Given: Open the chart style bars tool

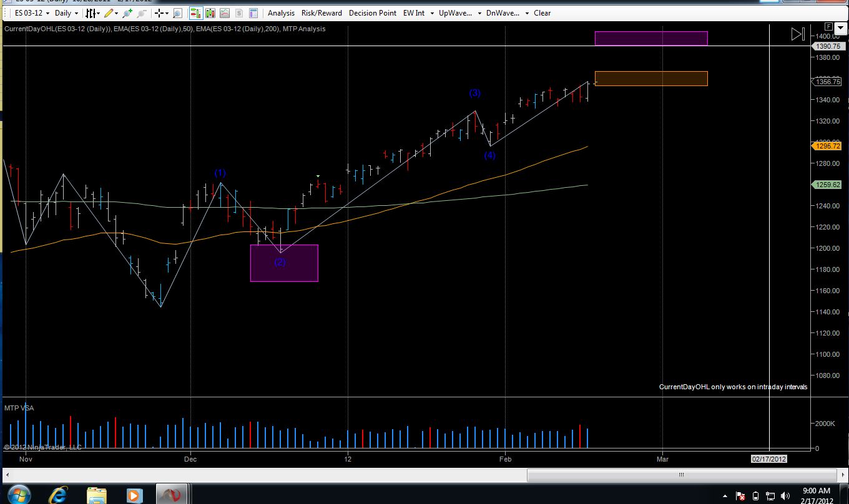Looking at the screenshot, I should [x=90, y=12].
